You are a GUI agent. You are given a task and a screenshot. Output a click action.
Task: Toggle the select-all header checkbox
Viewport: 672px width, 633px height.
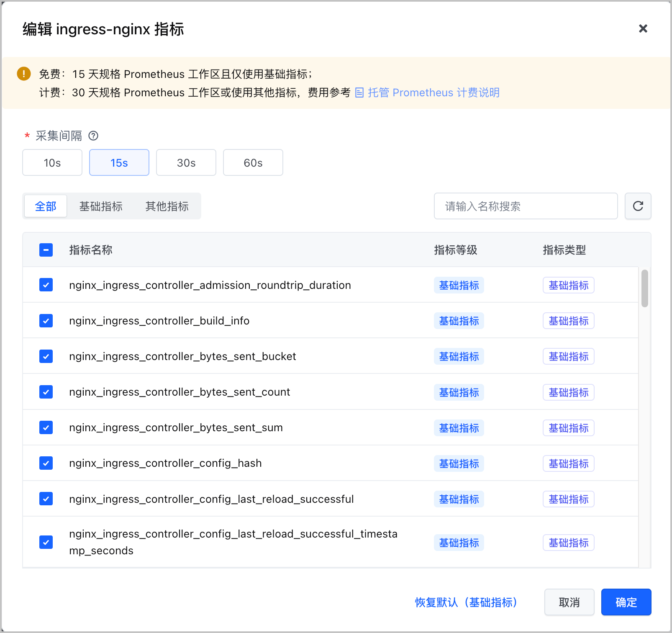tap(46, 250)
